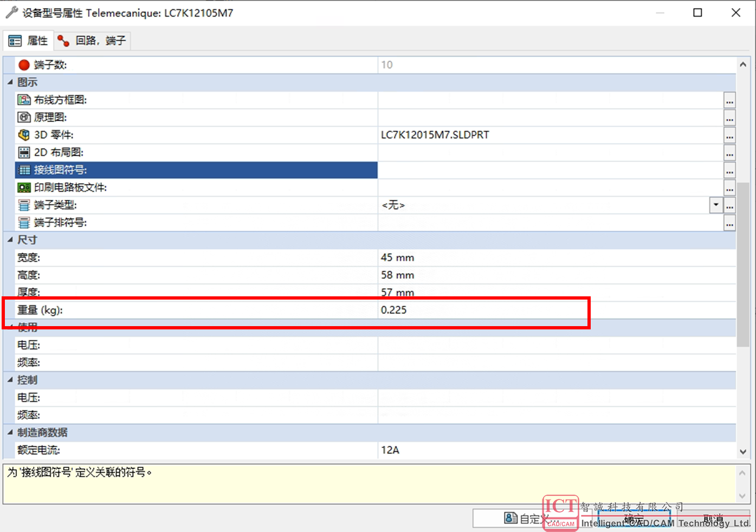The height and width of the screenshot is (532, 756).
Task: Click the 布线方框图 row icon
Action: click(x=24, y=100)
